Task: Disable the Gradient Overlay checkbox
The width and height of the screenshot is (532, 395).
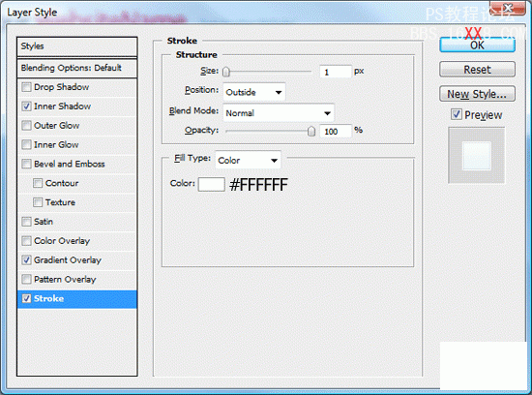Action: click(26, 260)
